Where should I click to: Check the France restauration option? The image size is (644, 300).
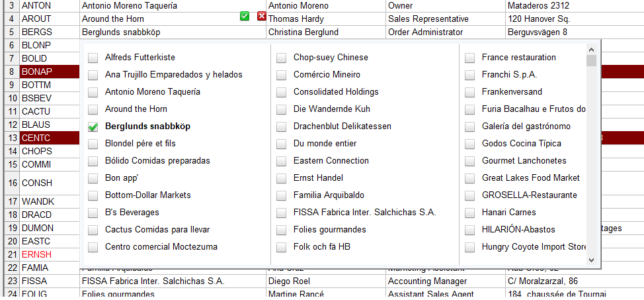[470, 58]
